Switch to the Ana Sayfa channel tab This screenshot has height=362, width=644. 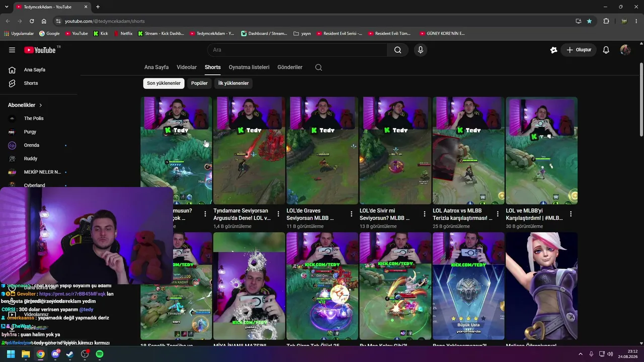(x=156, y=67)
